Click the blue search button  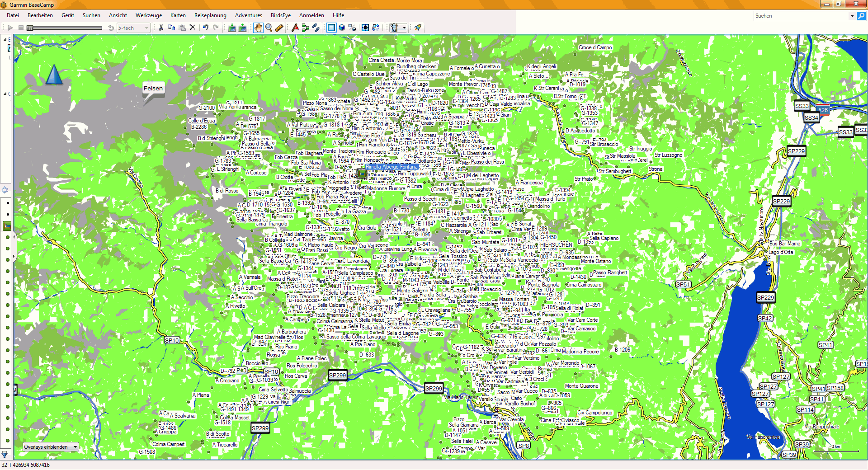[861, 16]
